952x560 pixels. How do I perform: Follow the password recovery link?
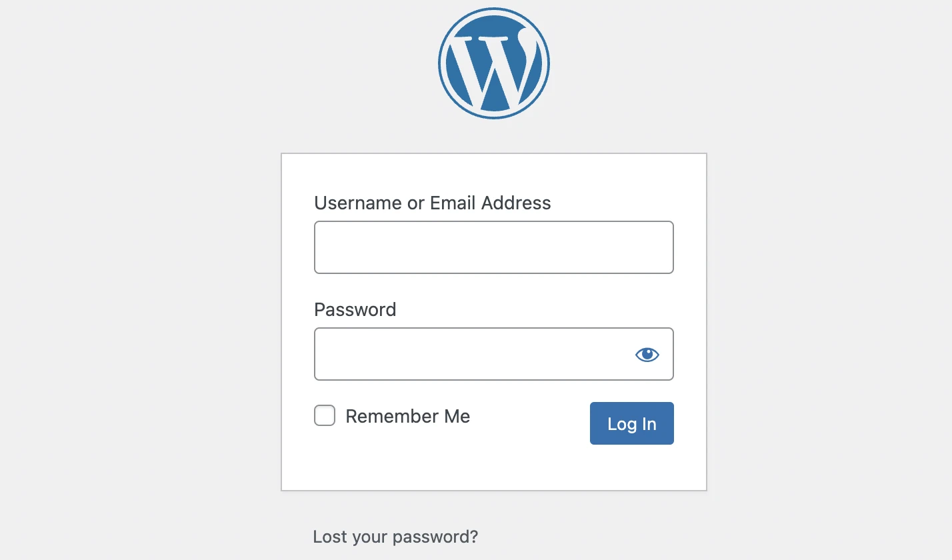tap(395, 537)
